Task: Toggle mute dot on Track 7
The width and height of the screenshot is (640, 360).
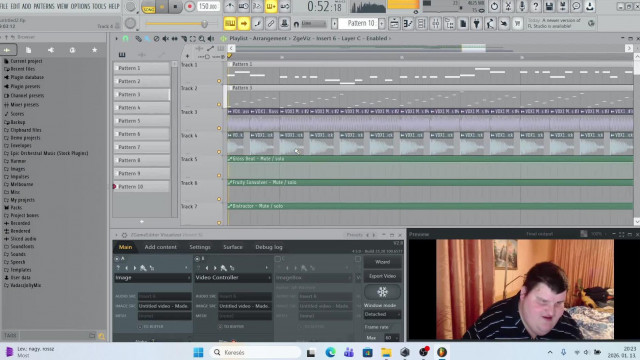Action: tap(219, 223)
